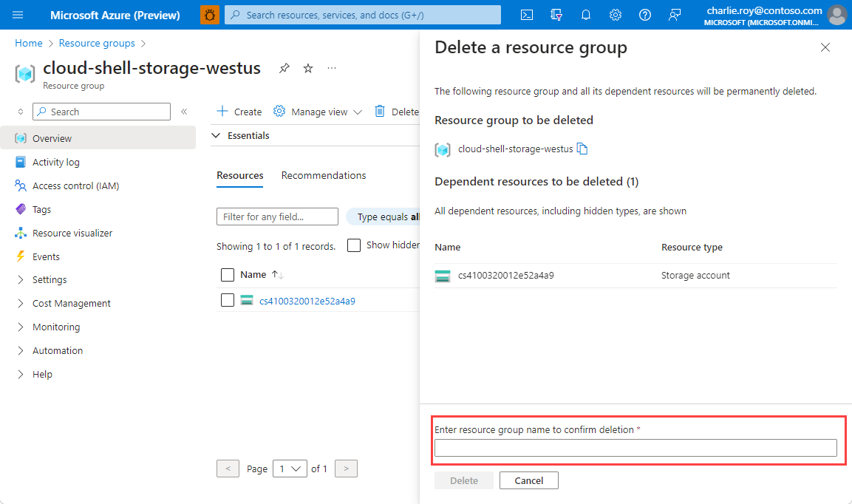Copy the resource group name cloud-shell-storage-westus

tap(582, 149)
